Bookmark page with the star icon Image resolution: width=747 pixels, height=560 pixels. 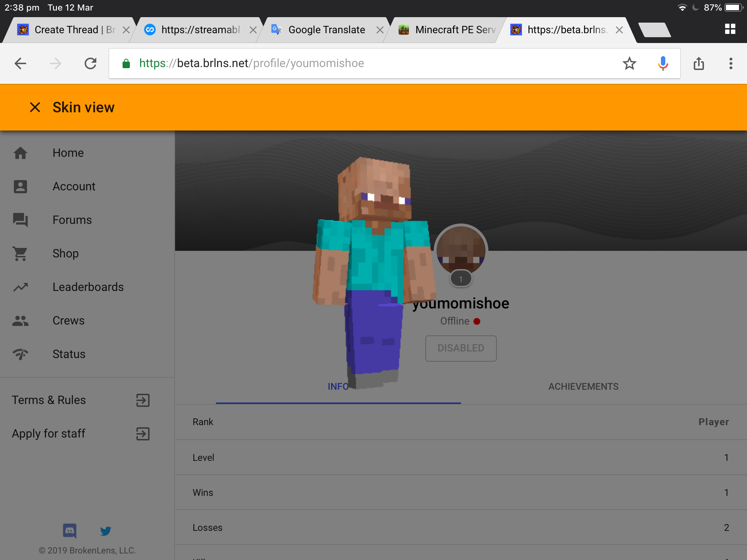(x=630, y=63)
